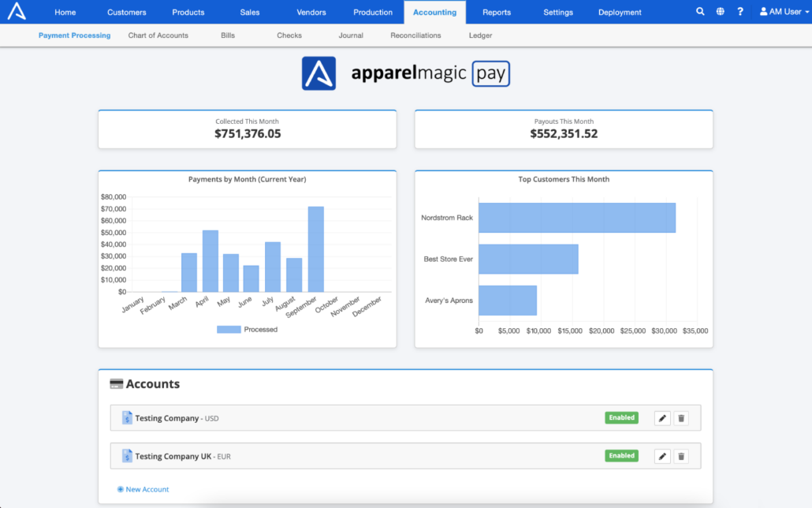This screenshot has width=812, height=508.
Task: Click the September bar in payments chart
Action: pyautogui.click(x=315, y=248)
